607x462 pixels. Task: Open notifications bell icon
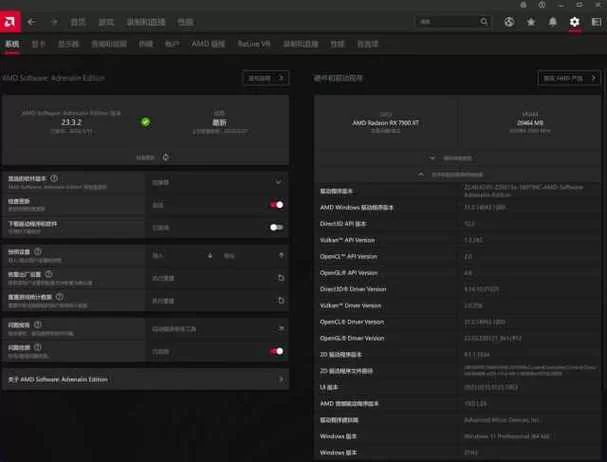(553, 22)
